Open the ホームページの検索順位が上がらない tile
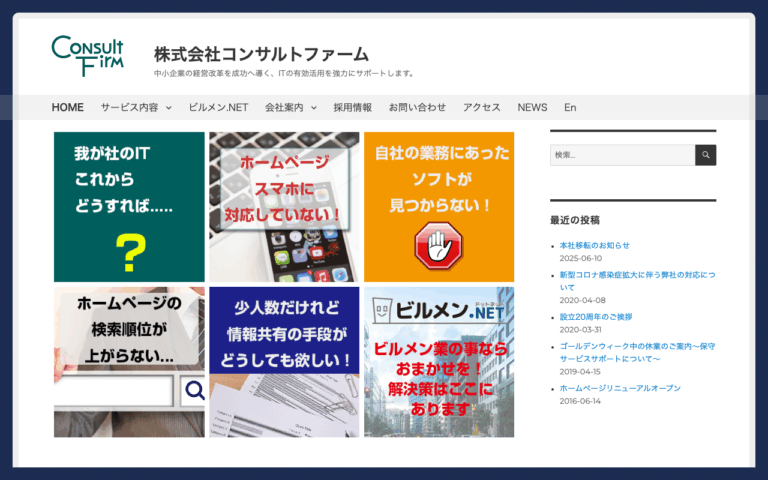 tap(129, 362)
